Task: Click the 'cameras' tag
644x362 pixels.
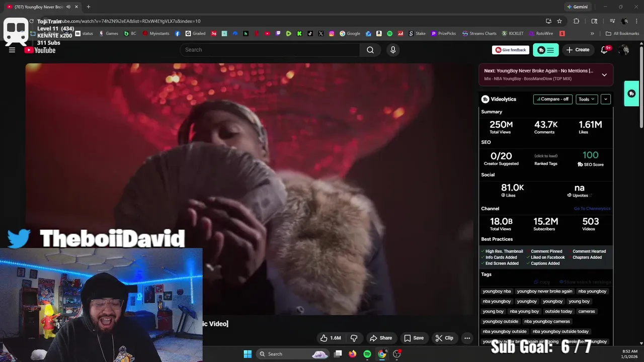Action: (587, 311)
